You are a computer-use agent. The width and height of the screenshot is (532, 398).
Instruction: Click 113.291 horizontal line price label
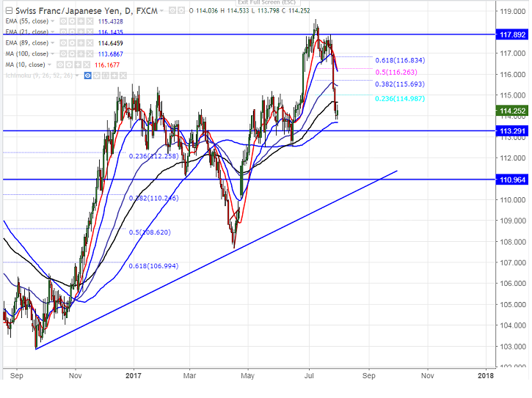click(512, 131)
